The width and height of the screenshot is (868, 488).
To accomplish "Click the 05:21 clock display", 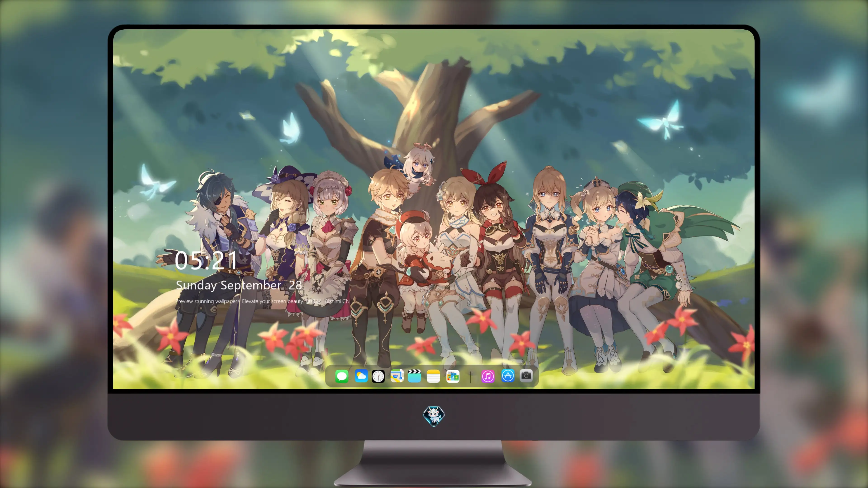I will coord(206,261).
